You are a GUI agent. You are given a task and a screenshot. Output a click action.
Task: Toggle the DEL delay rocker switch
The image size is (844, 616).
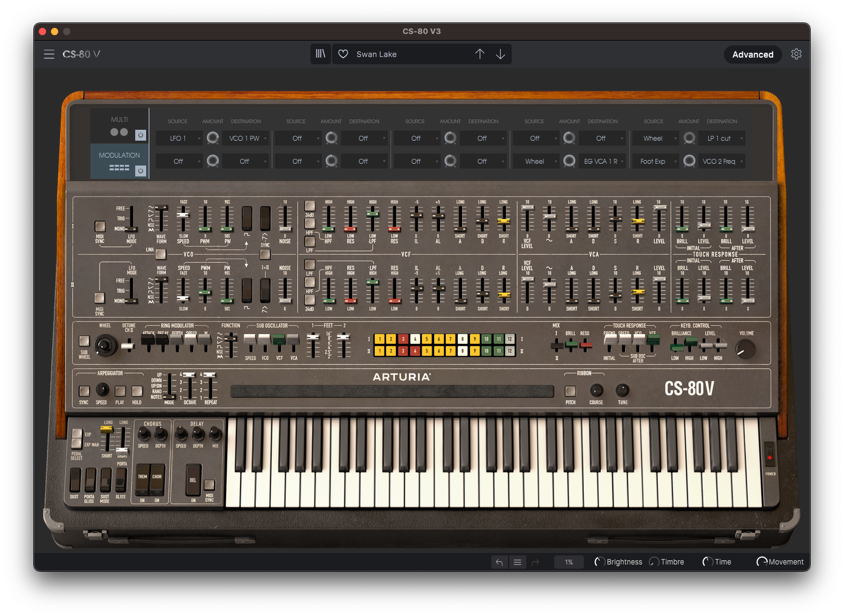[193, 481]
